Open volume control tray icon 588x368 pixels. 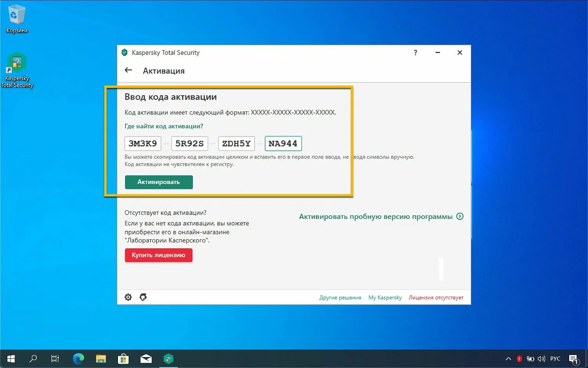point(542,359)
